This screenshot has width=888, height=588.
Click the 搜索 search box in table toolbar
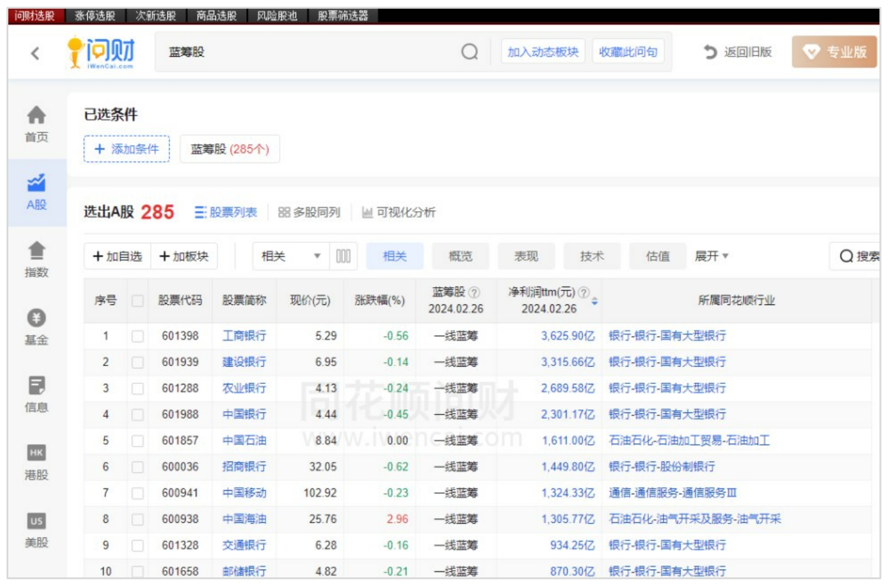[x=855, y=256]
